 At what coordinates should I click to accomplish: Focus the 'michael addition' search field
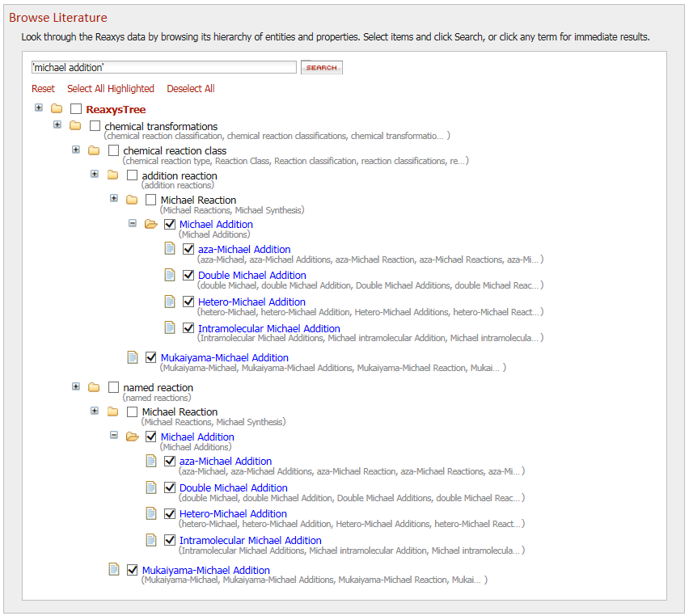point(164,67)
